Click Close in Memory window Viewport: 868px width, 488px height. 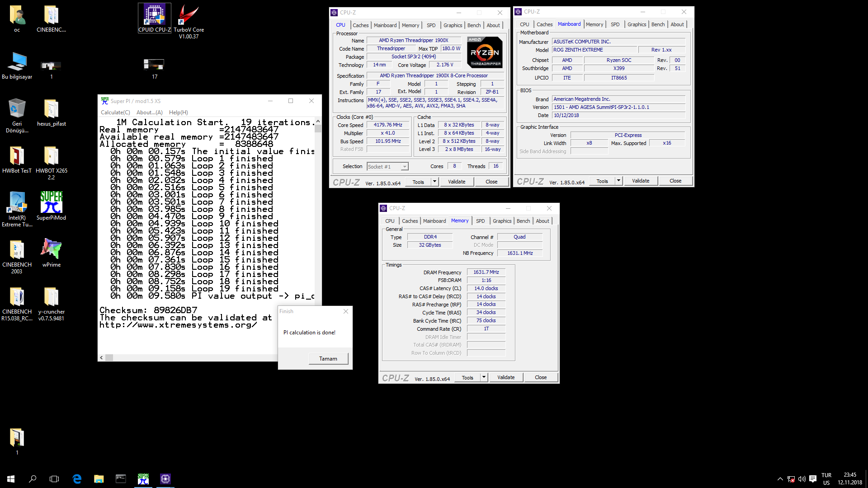540,377
